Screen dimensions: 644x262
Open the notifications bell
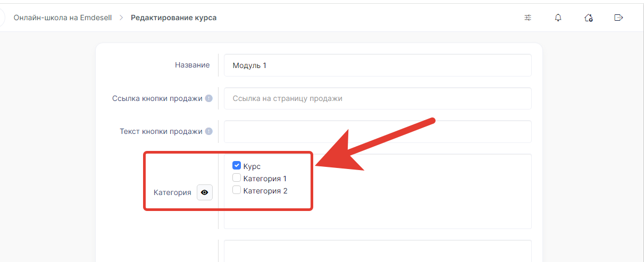pos(558,18)
